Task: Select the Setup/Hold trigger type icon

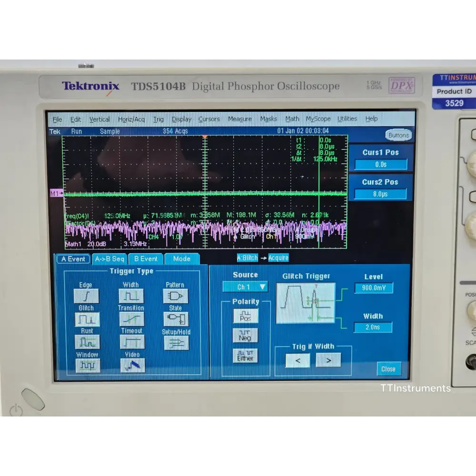Action: click(177, 343)
